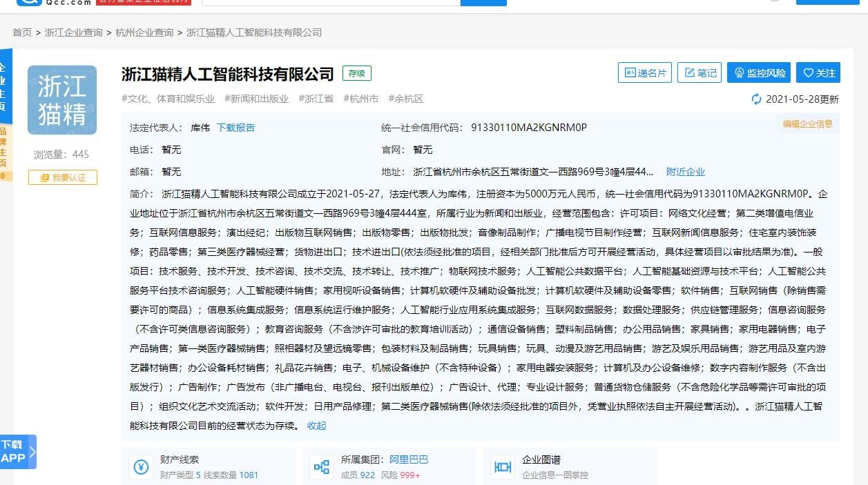Click the 附近企业 nearby companies link
The image size is (868, 485).
[x=685, y=172]
